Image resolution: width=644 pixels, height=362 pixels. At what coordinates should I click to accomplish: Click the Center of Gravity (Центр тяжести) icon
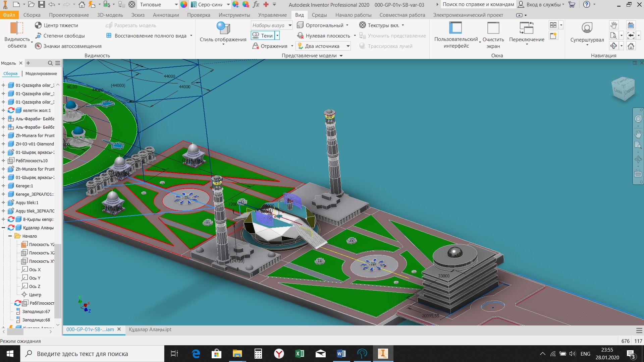pos(38,25)
